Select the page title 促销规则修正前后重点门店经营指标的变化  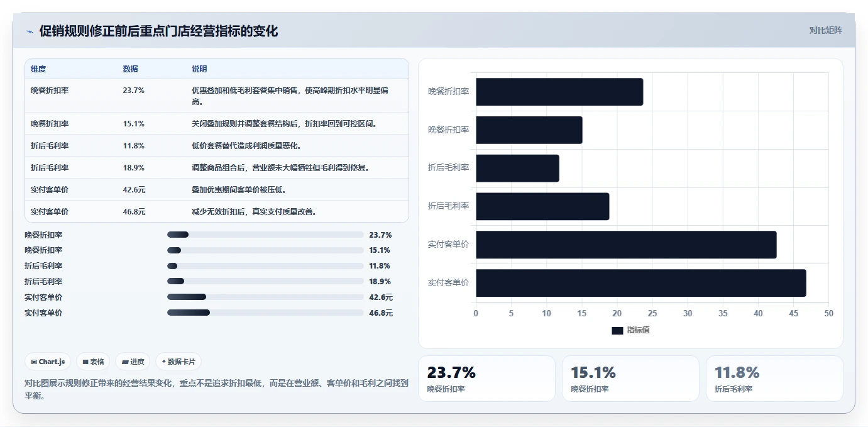click(x=158, y=31)
